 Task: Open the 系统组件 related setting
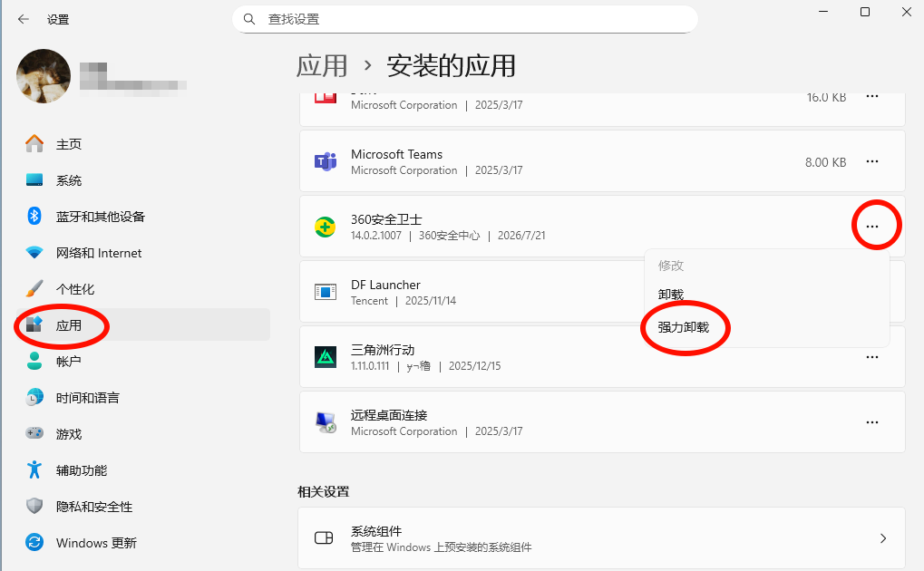tap(602, 538)
